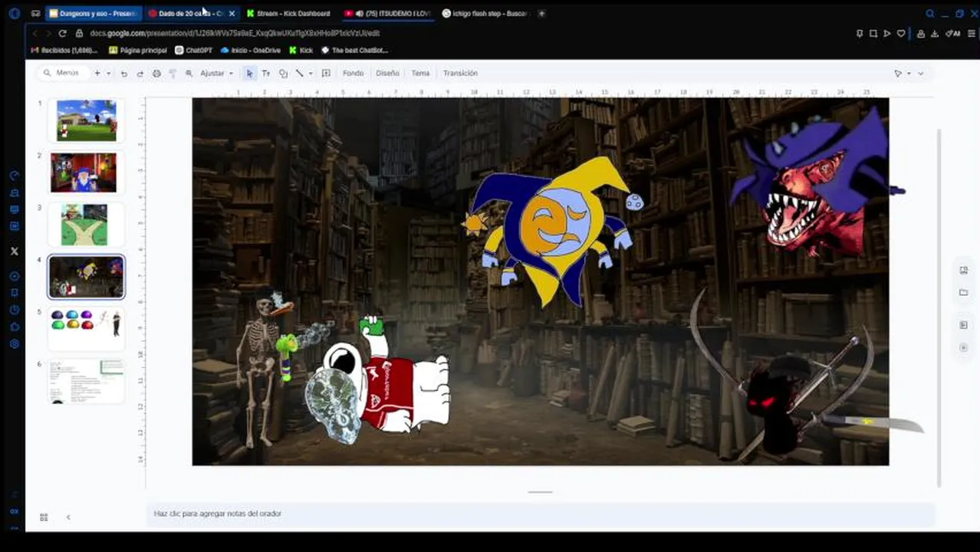
Task: Select the text box tool
Action: pyautogui.click(x=266, y=74)
